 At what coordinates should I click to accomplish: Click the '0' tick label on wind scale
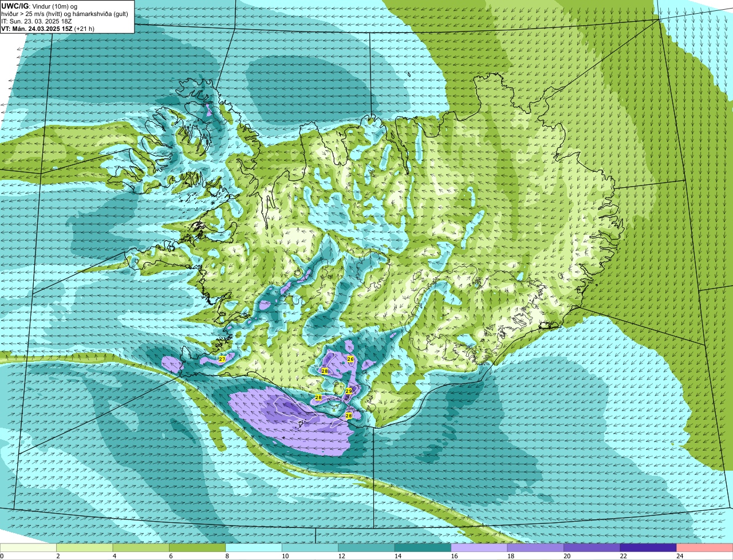point(2,556)
